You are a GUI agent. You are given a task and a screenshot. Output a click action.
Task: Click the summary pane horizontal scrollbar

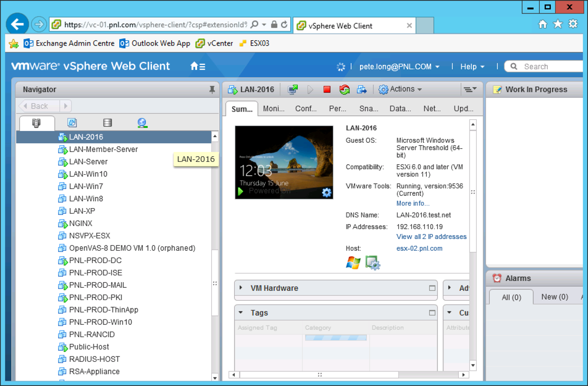(x=319, y=375)
